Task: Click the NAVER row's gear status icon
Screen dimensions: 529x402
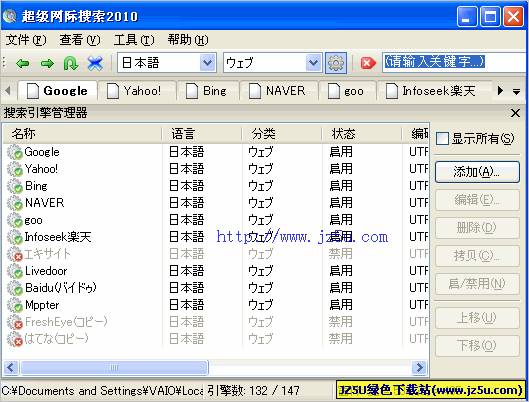Action: click(15, 203)
